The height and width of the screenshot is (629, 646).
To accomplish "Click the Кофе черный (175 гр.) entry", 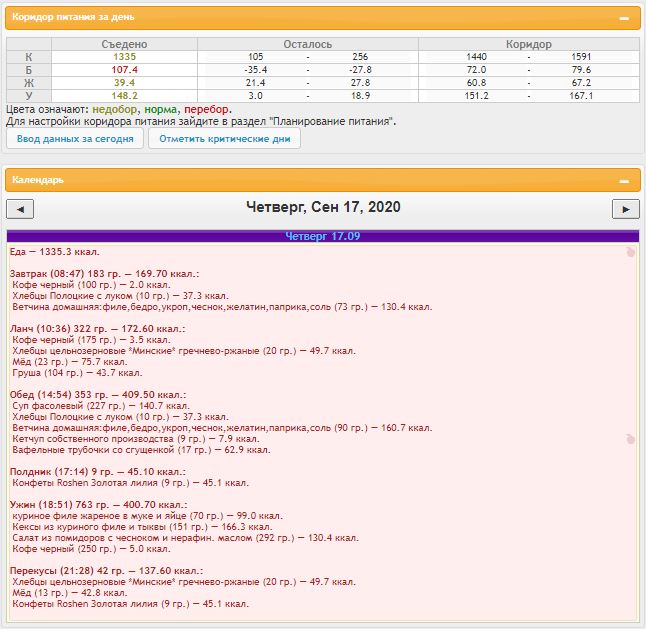I will pos(91,340).
